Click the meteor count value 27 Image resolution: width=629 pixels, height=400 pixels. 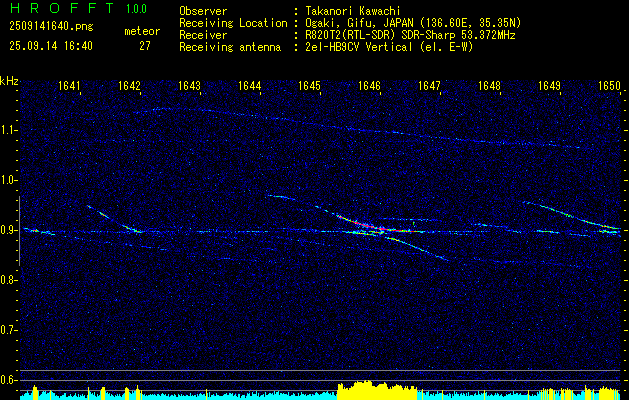(x=145, y=46)
